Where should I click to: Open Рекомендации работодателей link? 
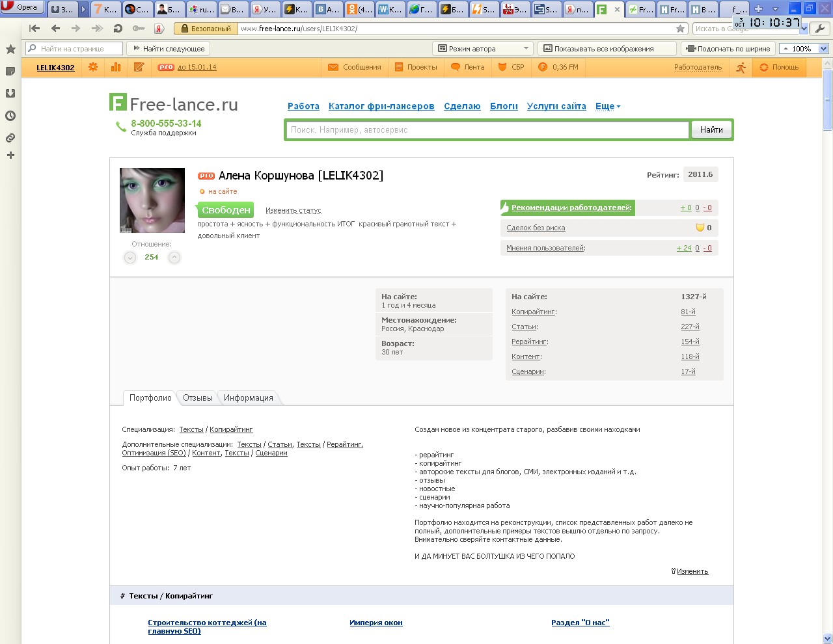pos(571,208)
